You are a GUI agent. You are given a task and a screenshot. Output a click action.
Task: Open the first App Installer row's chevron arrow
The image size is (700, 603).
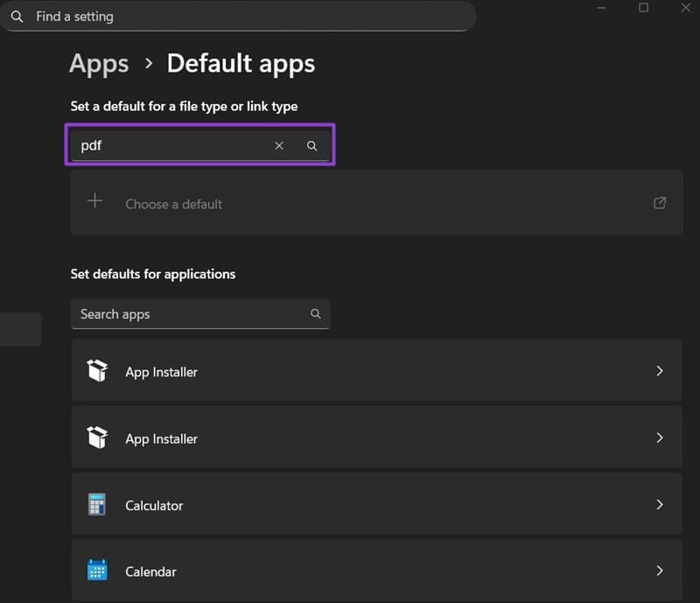[x=660, y=371]
